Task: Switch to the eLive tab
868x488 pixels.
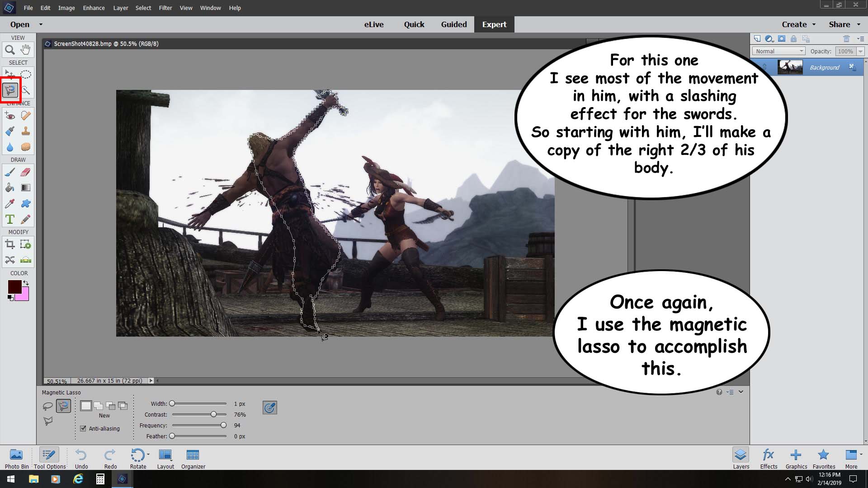Action: (374, 24)
